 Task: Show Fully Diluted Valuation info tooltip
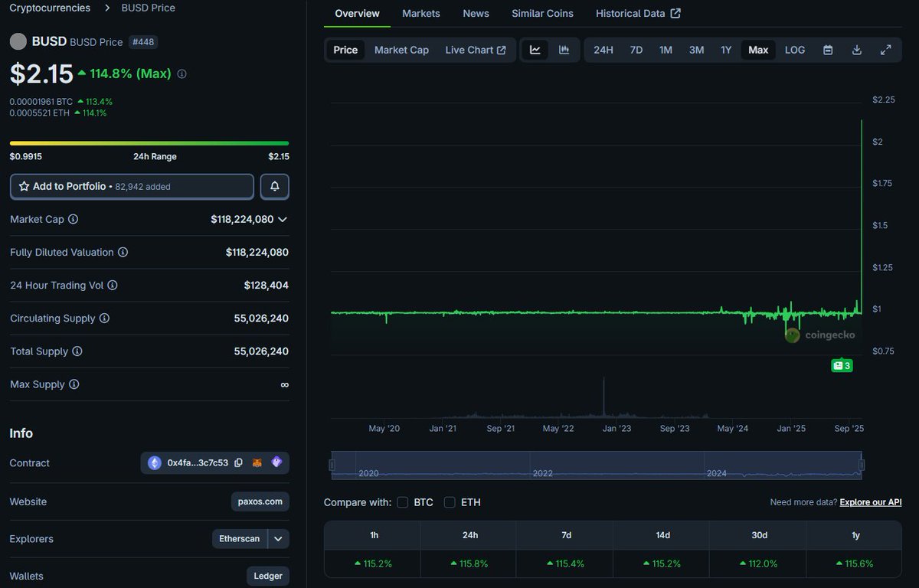[123, 252]
